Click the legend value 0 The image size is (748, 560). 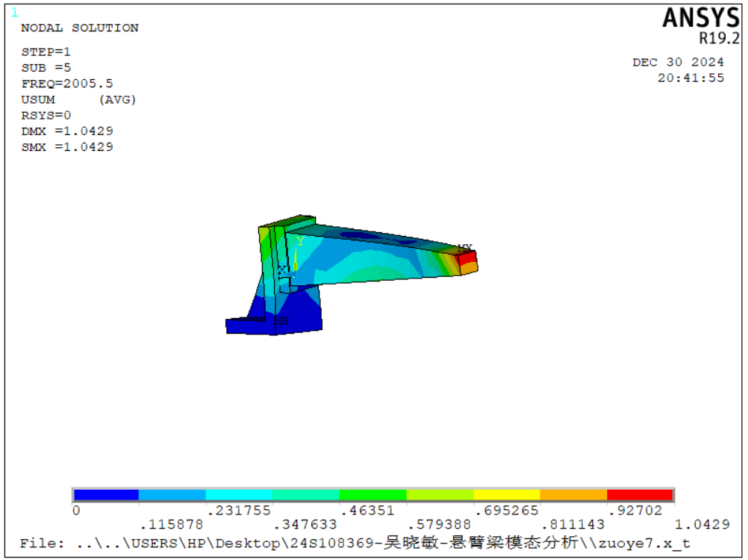(x=76, y=511)
